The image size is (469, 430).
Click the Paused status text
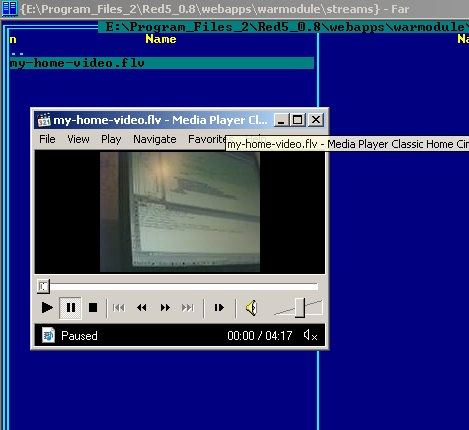point(79,336)
